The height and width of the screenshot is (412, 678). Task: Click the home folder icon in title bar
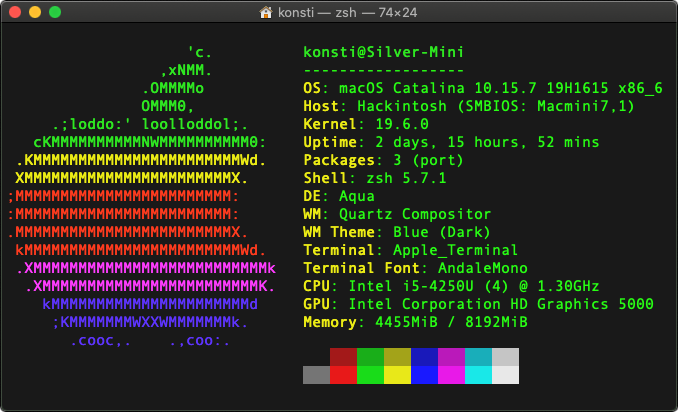coord(265,12)
